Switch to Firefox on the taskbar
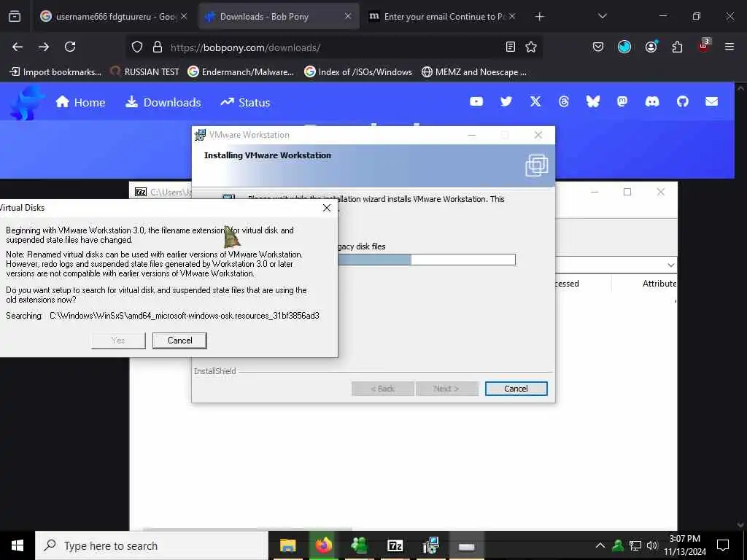Screen dimensions: 747x560 pos(323,545)
